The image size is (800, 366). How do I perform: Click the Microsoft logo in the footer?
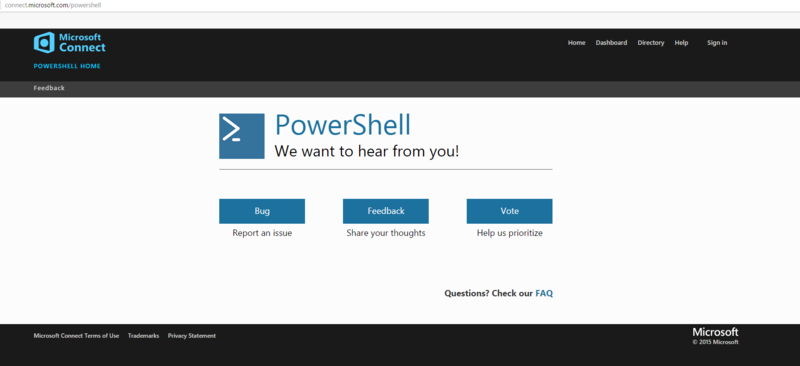point(715,332)
